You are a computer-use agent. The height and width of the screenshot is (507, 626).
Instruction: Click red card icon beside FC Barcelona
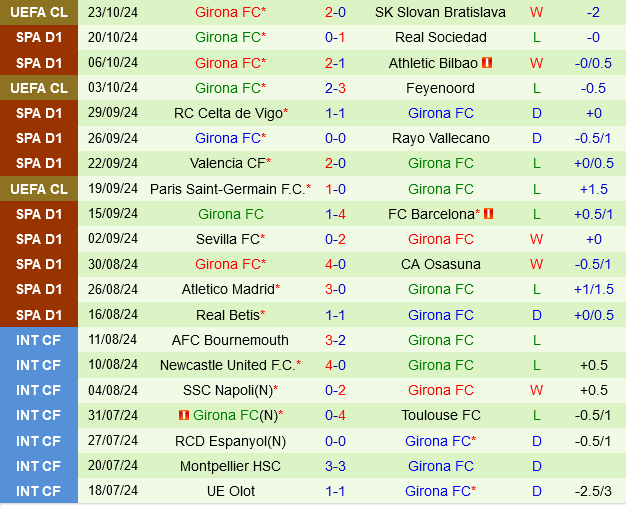click(x=488, y=214)
